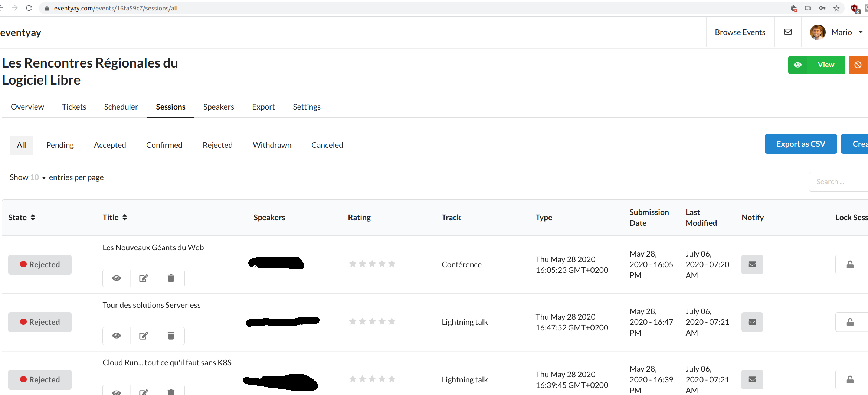
Task: Filter sessions by Accepted
Action: (110, 145)
